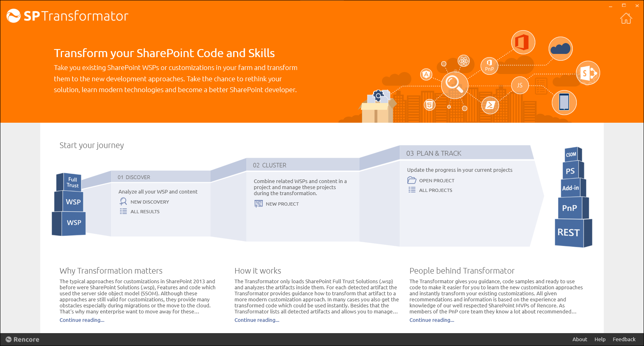Click the 'Transform your SharePoint Code and Skills' title
644x346 pixels.
pos(164,53)
